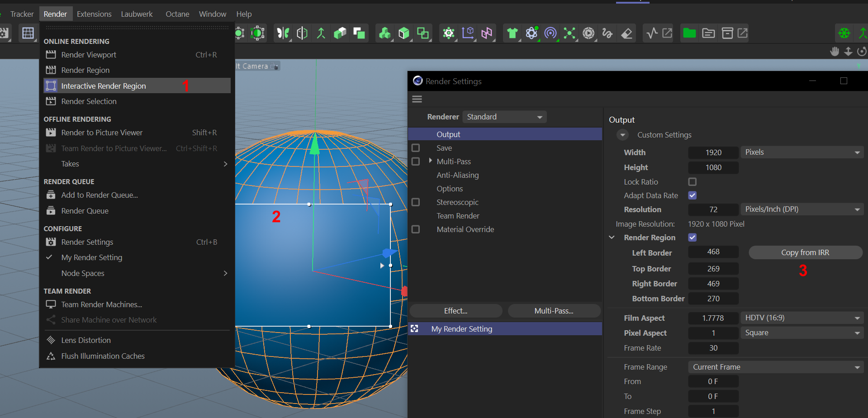Click the overlapping white and green squares icon

click(x=359, y=33)
